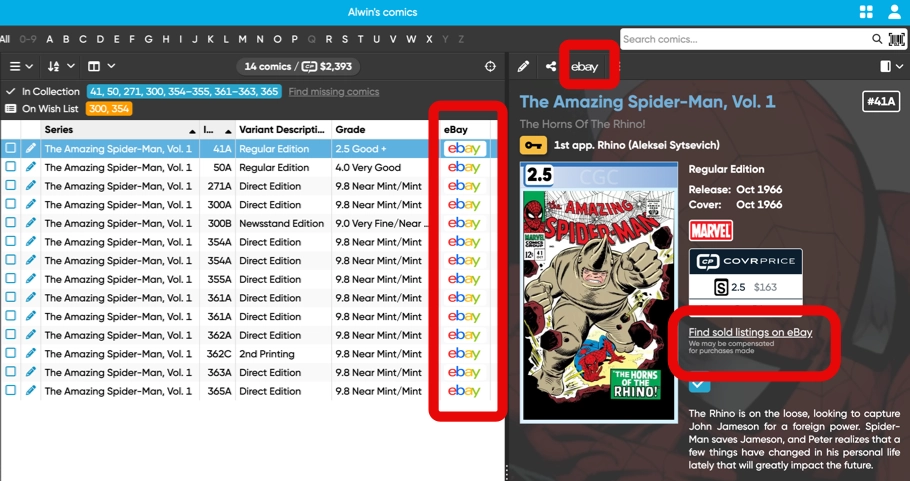910x481 pixels.
Task: Tick checkbox for issue 365A
Action: (x=10, y=390)
